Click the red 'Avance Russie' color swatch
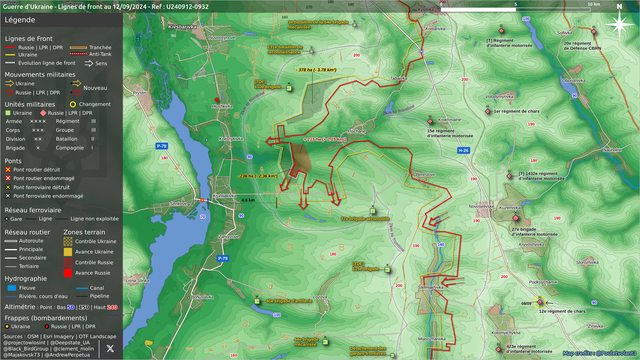 point(68,273)
